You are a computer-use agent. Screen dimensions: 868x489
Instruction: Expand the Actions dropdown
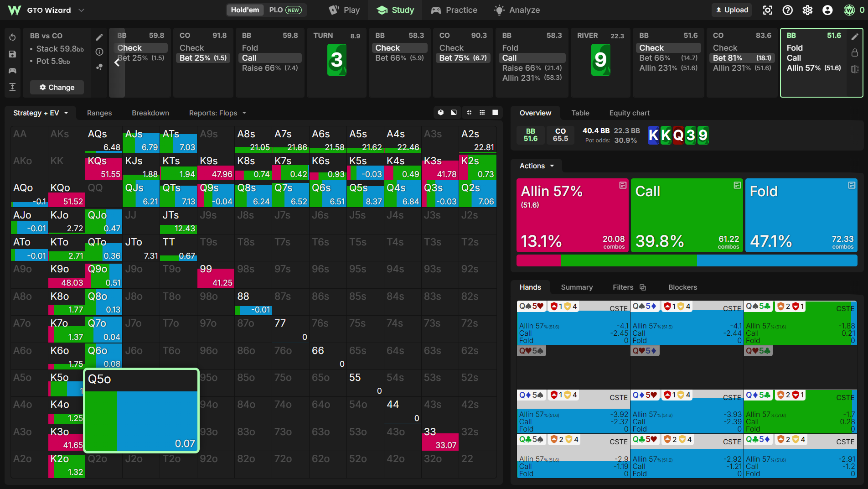click(x=537, y=166)
